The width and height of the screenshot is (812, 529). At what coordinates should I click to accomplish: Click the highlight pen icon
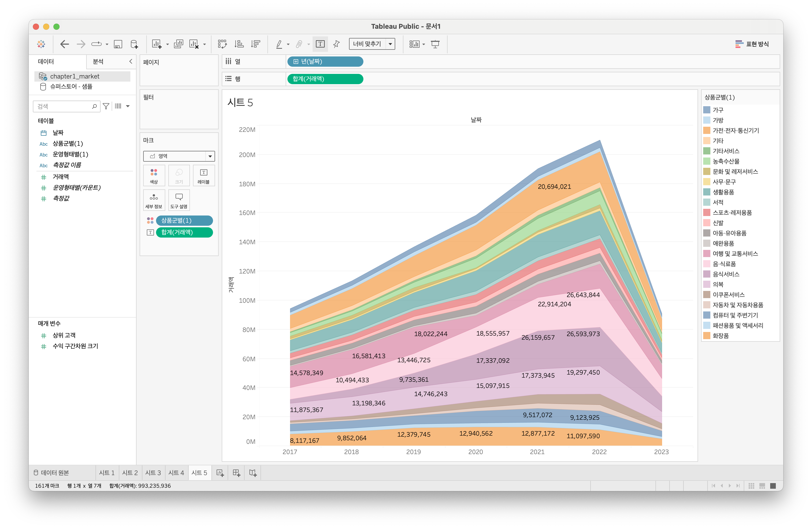[x=279, y=44]
